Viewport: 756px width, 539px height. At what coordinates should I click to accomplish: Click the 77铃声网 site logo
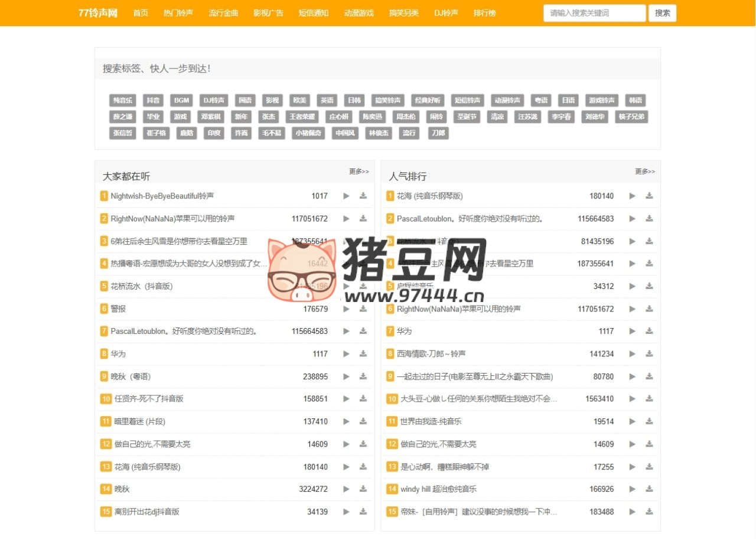[97, 13]
